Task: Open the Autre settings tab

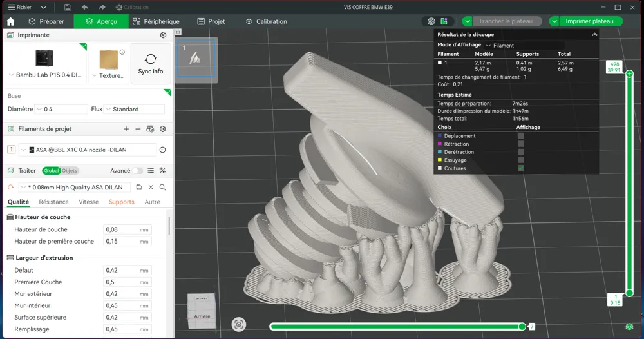Action: click(153, 202)
